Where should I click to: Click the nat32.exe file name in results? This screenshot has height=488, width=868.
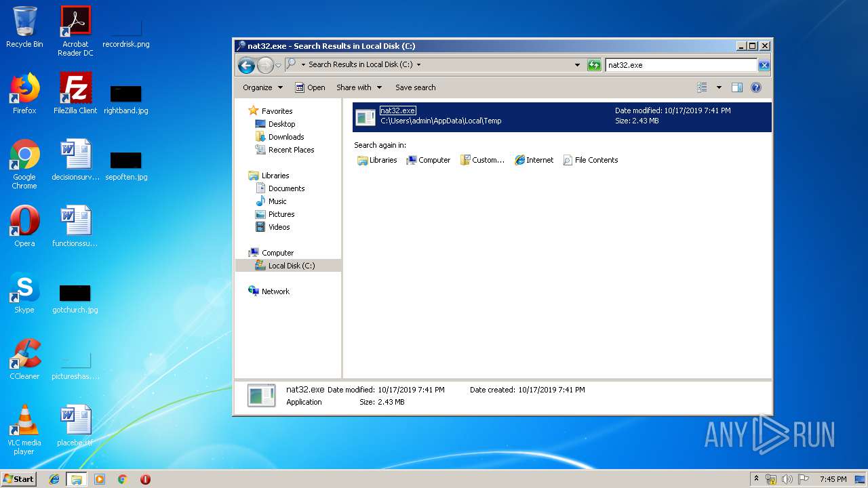point(398,110)
